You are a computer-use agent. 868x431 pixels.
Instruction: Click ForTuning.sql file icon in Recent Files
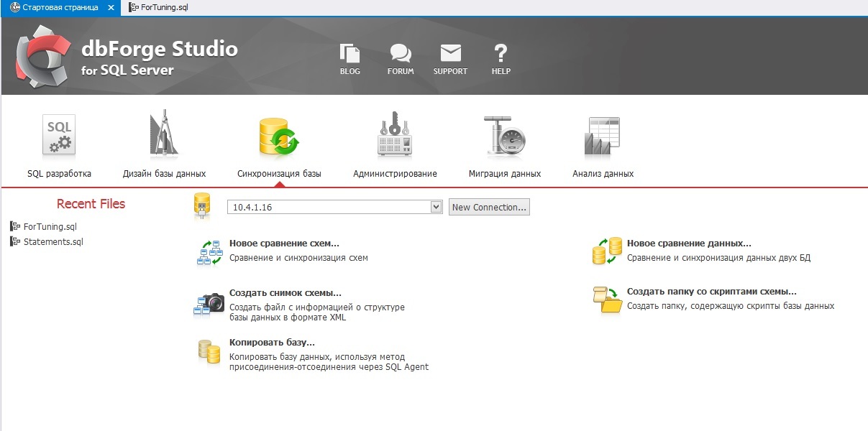[15, 226]
